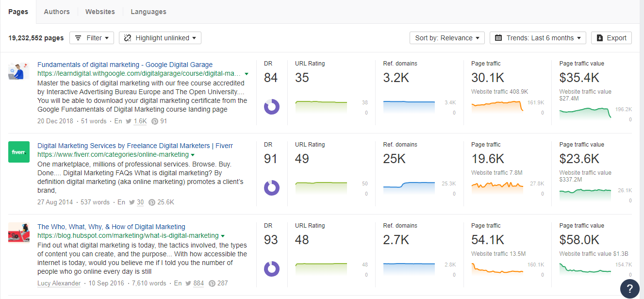Viewport: 644px width, 299px height.
Task: Expand the Highlight unlinked dropdown
Action: [160, 38]
